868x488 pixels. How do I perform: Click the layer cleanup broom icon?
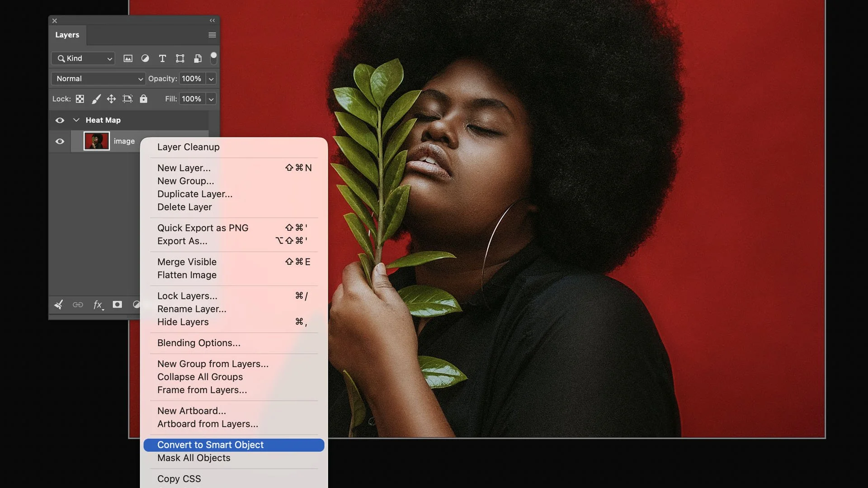coord(59,305)
